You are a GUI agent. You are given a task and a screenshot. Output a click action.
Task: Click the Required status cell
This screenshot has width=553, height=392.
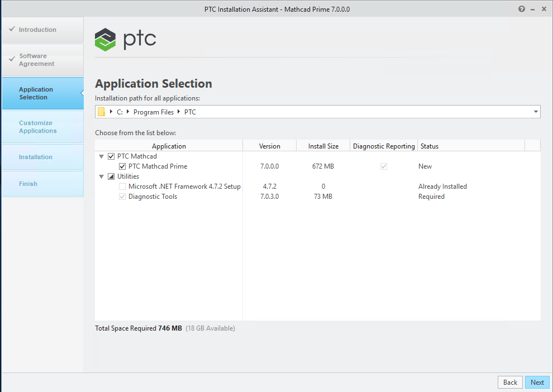[431, 197]
